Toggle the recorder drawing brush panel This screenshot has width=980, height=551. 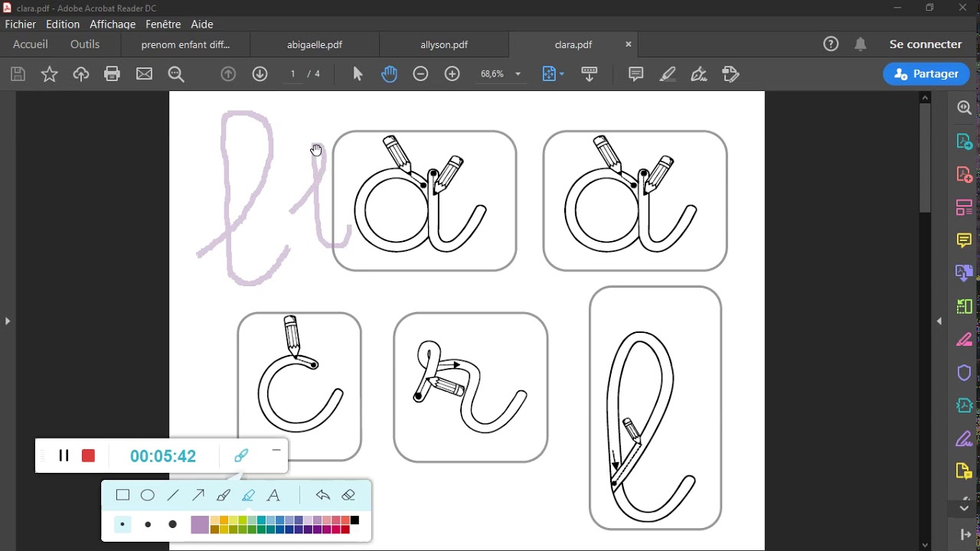coord(241,456)
